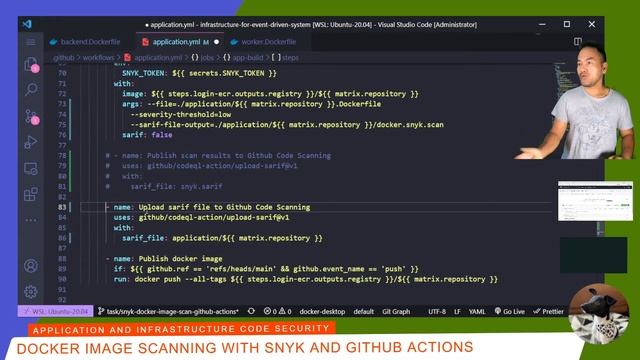Click '--severity-threshold=low' argument
Image resolution: width=640 pixels, height=360 pixels.
point(180,114)
